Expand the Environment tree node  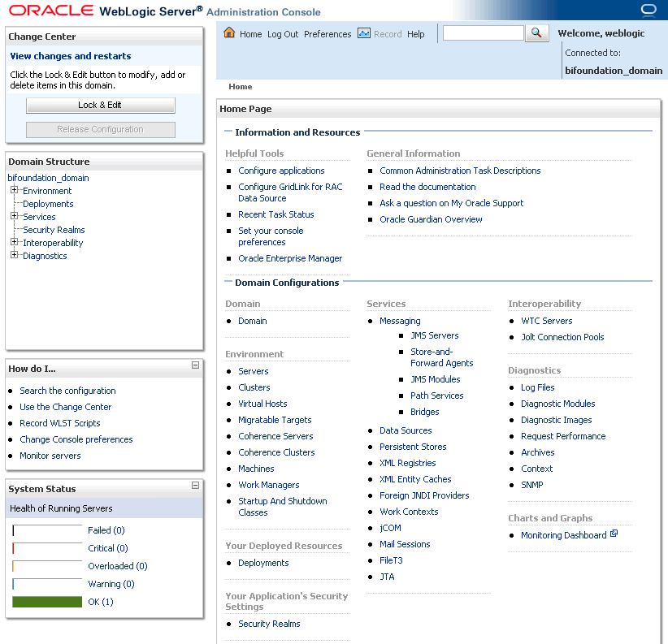[x=15, y=190]
